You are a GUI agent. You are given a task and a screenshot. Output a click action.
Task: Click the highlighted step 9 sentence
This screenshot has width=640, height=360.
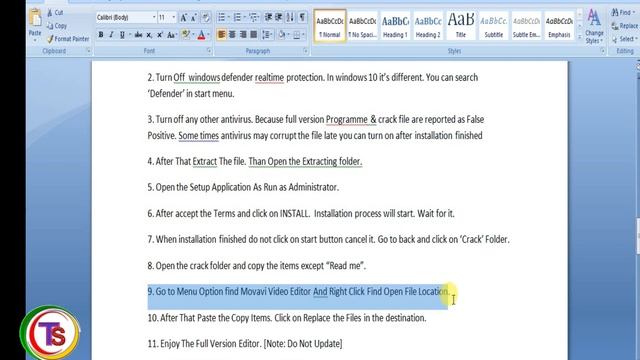298,291
